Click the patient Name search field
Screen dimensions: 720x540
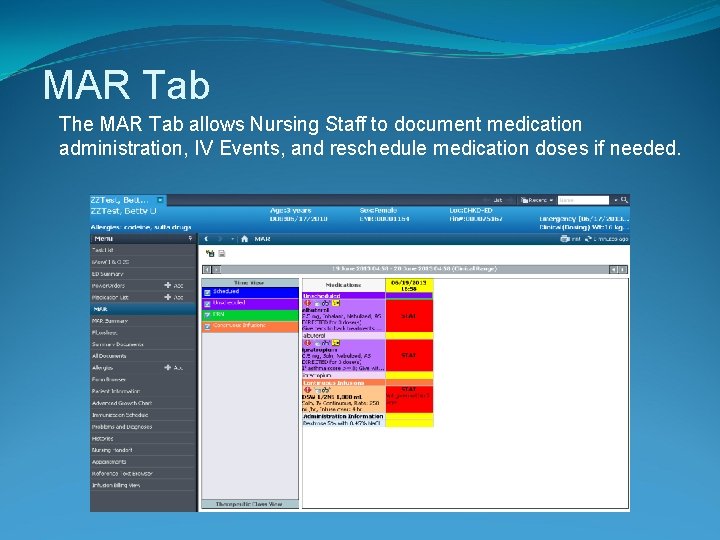coord(583,200)
